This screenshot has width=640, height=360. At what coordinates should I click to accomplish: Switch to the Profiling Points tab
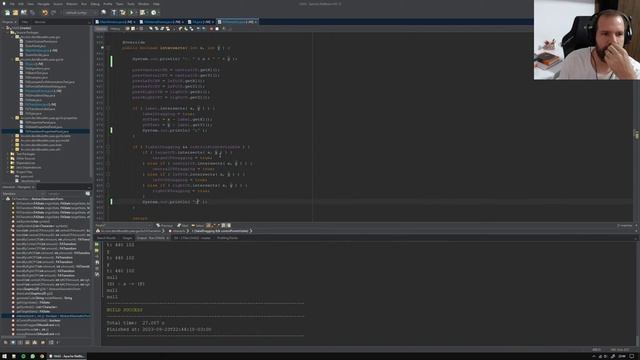(x=227, y=238)
